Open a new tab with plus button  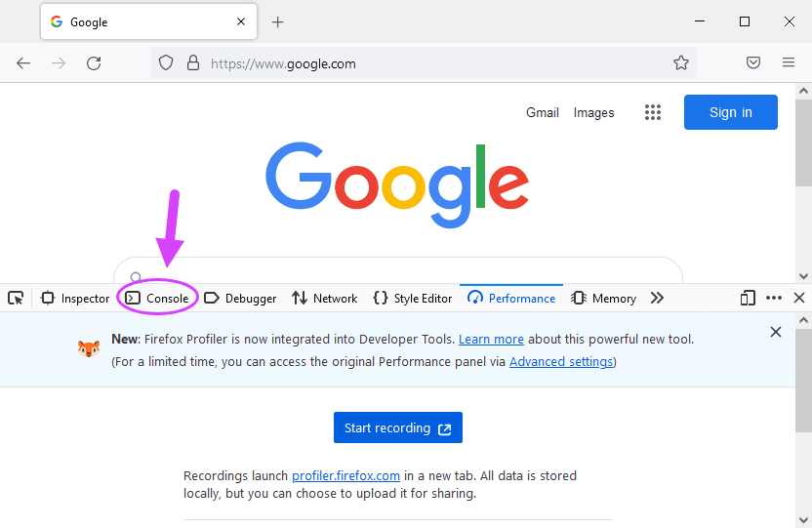(x=277, y=21)
